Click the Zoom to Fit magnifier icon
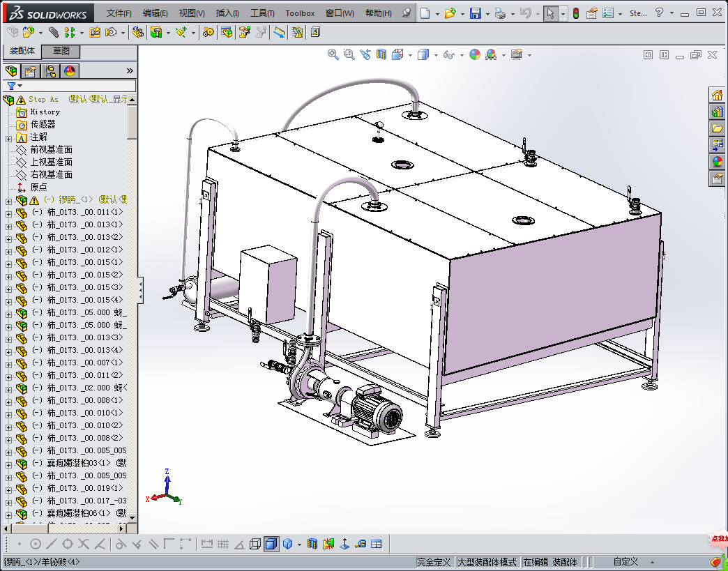728x571 pixels. 333,54
